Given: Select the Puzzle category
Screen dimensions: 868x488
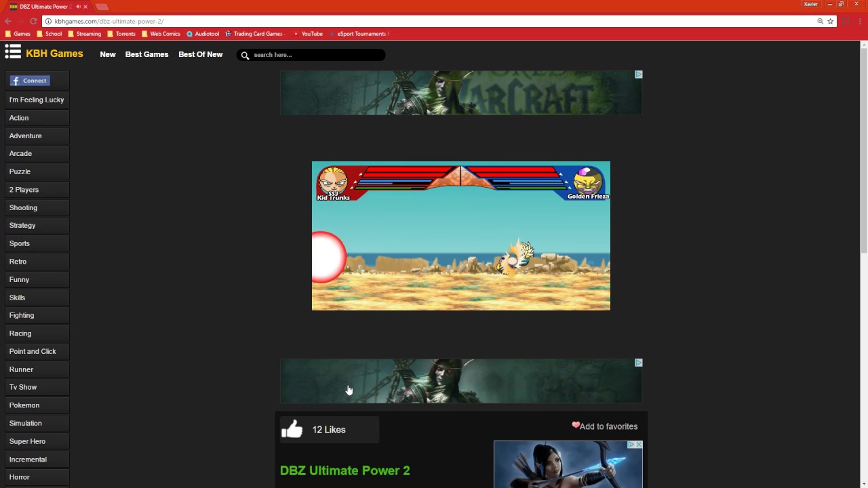Looking at the screenshot, I should coord(37,171).
